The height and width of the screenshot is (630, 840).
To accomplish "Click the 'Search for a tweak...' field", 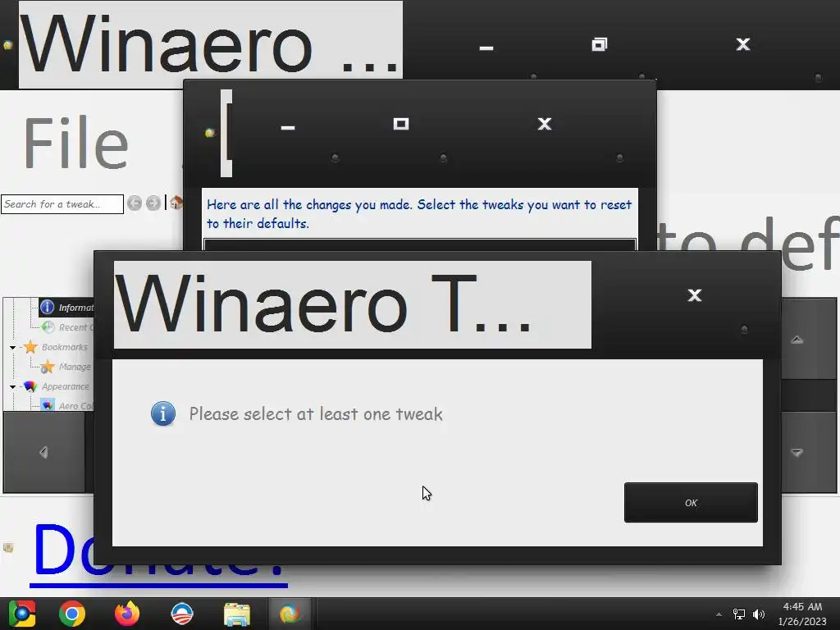I will [62, 204].
